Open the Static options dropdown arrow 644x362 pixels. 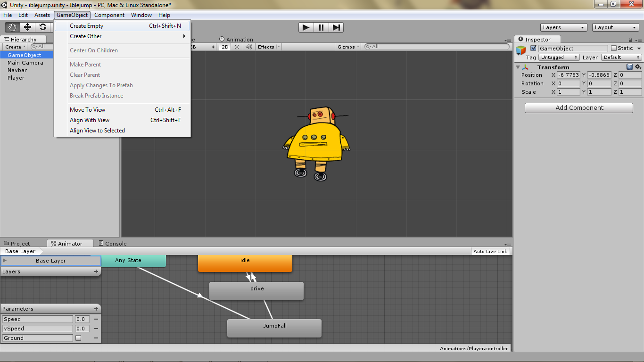[639, 49]
